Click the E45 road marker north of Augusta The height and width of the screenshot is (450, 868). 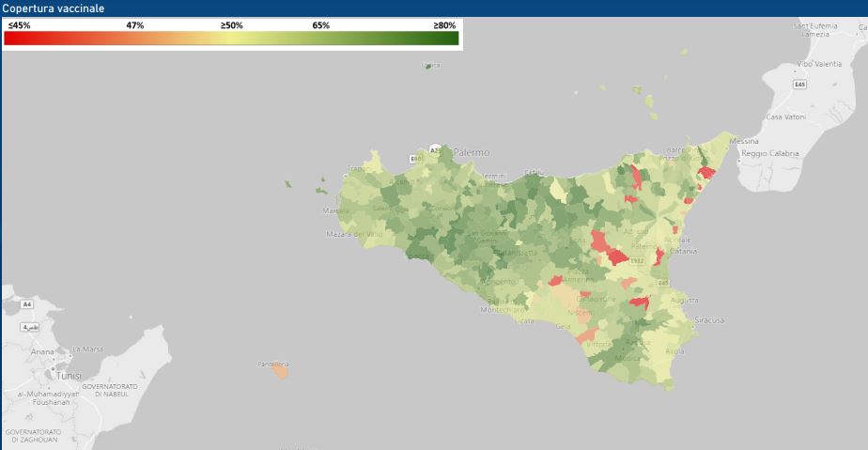(x=663, y=283)
